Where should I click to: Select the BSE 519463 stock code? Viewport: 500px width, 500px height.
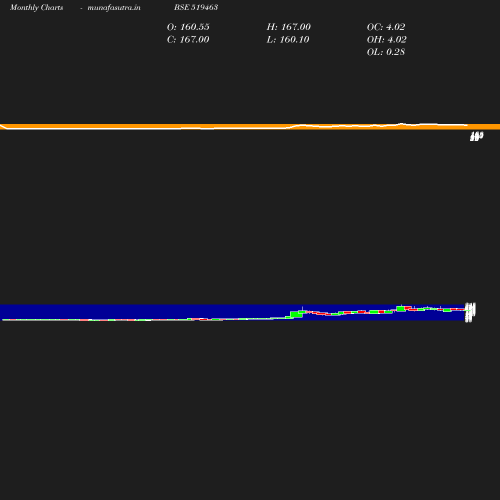(x=196, y=7)
